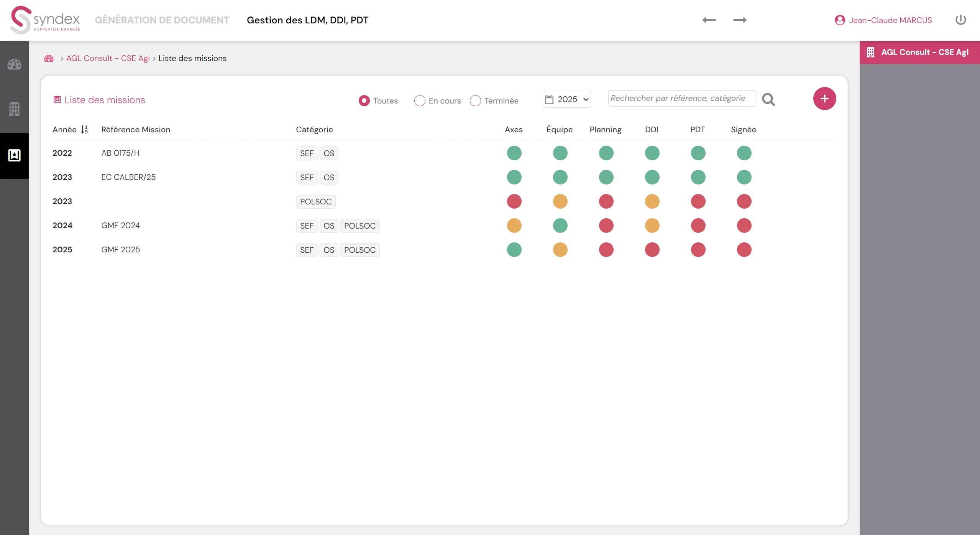Open the 2025 year dropdown
The image size is (980, 535).
pyautogui.click(x=566, y=99)
